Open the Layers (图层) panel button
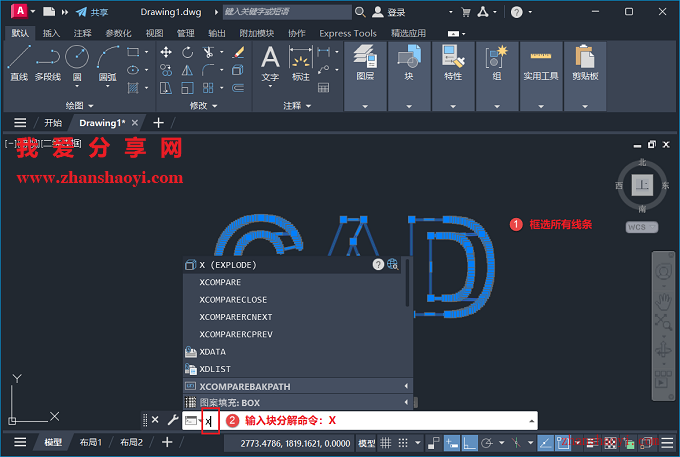Image resolution: width=680 pixels, height=457 pixels. pyautogui.click(x=365, y=76)
